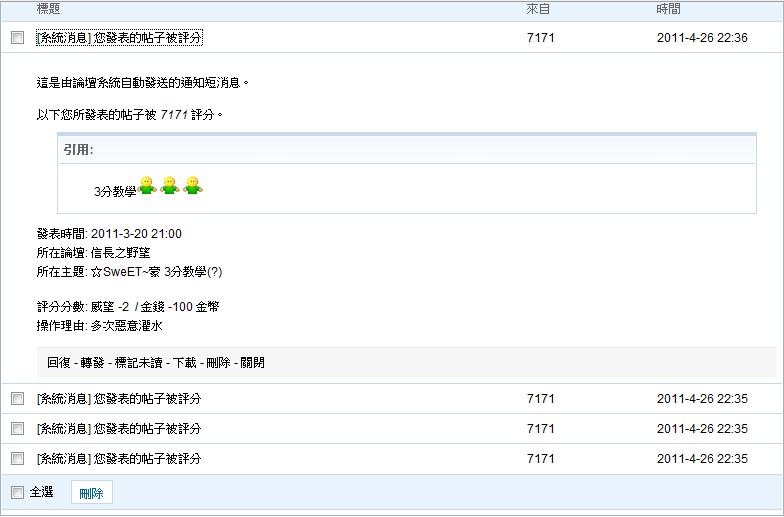Viewport: 784px width, 517px height.
Task: Click the timestamp 2011-4-26 22:36
Action: point(702,38)
